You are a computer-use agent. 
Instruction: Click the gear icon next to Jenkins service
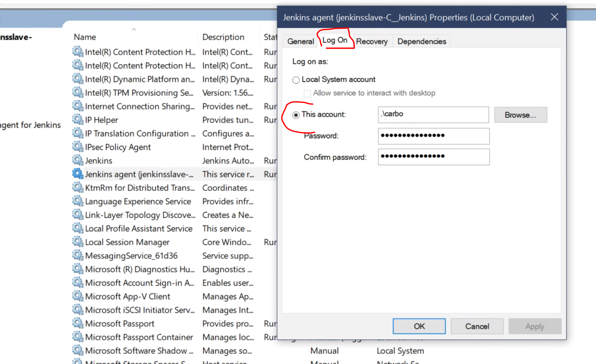pyautogui.click(x=78, y=160)
